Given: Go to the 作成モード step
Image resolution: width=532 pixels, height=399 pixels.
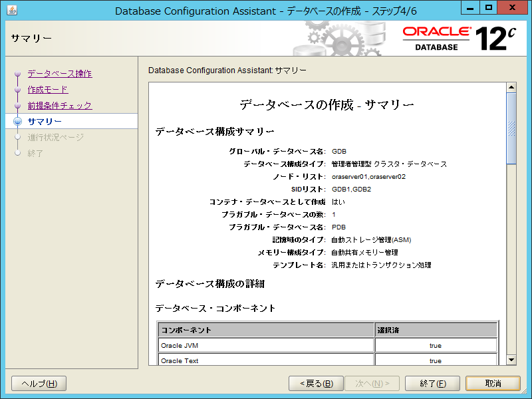Looking at the screenshot, I should (x=48, y=90).
